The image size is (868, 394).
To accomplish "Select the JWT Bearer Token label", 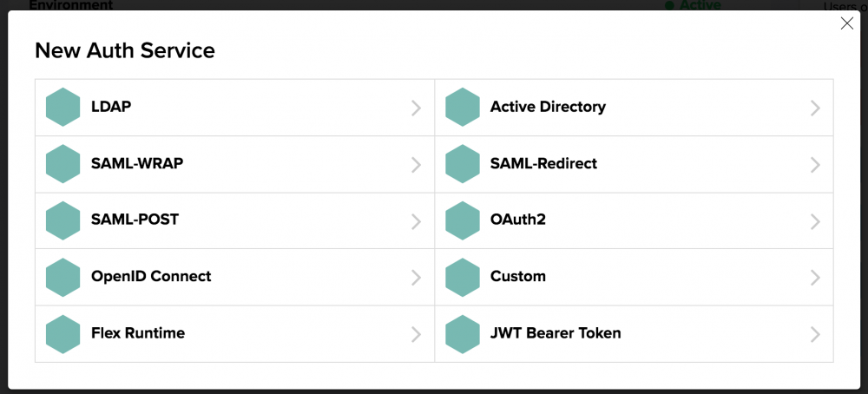I will tap(556, 332).
